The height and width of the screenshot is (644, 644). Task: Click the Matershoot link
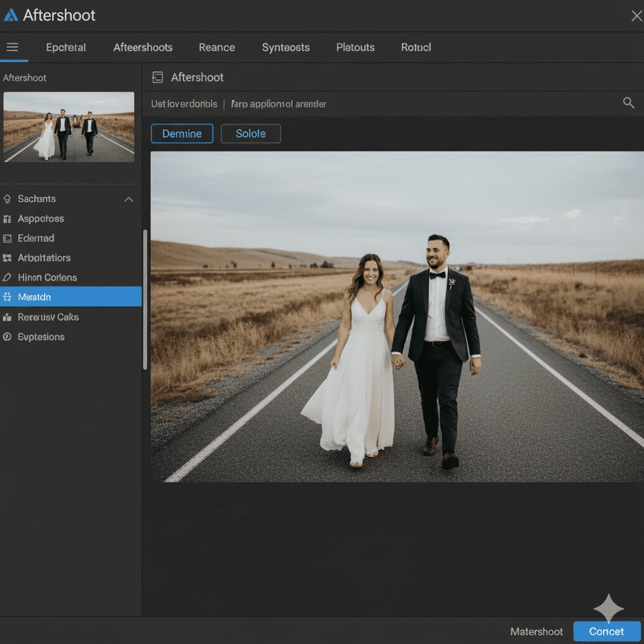coord(536,631)
